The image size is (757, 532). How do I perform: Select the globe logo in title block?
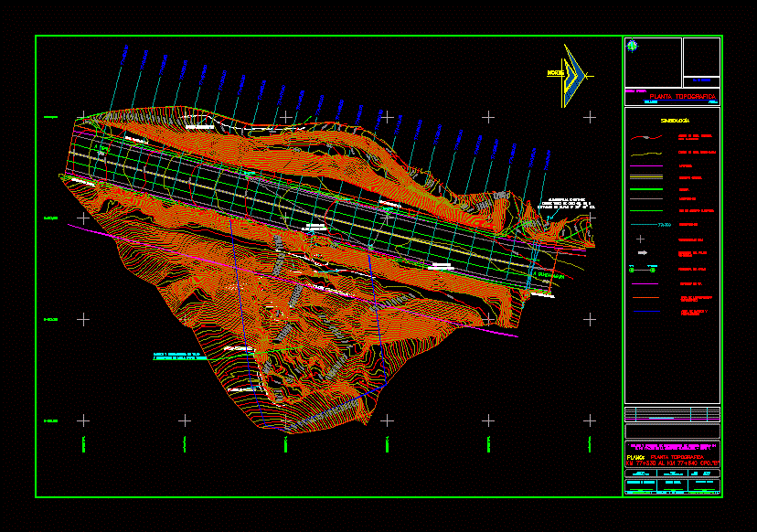pos(632,48)
